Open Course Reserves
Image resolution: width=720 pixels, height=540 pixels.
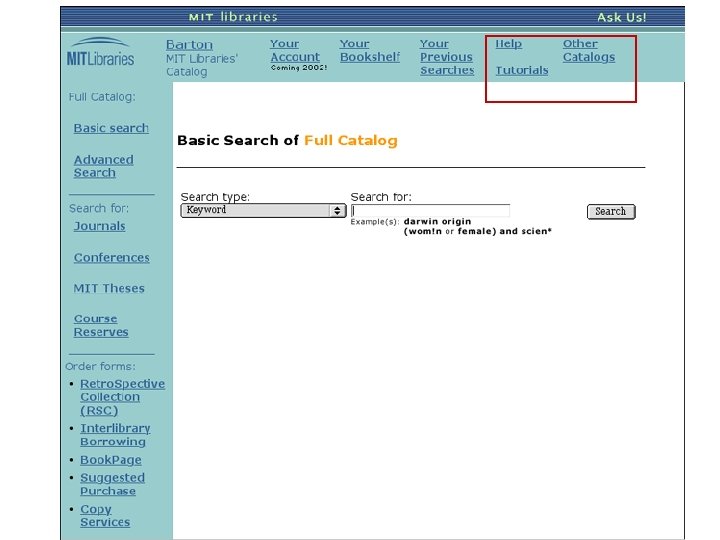coord(101,325)
